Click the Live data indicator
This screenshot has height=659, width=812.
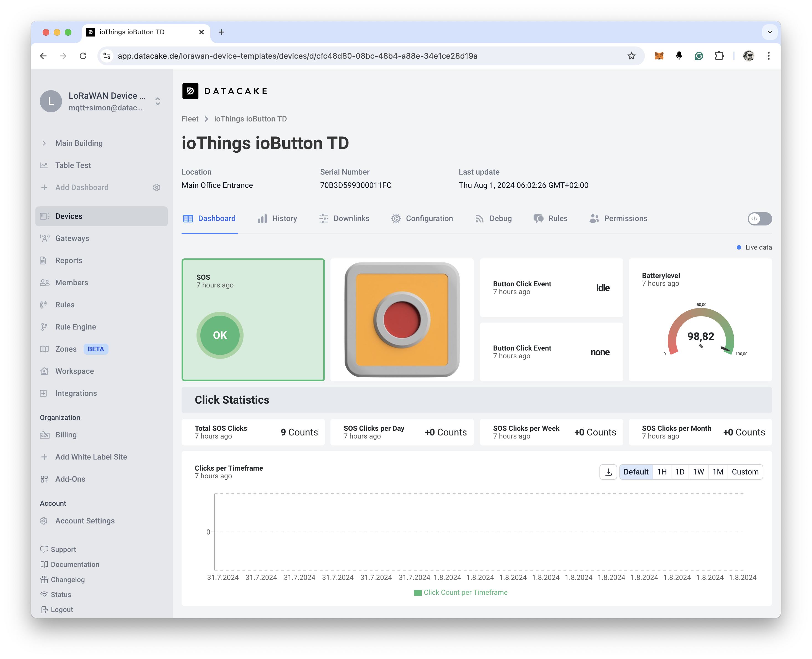[754, 247]
